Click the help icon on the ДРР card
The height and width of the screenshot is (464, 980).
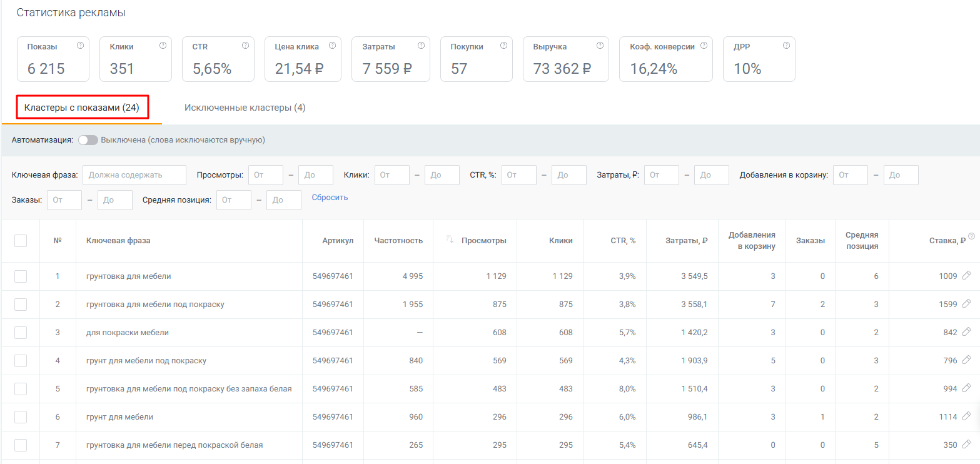pyautogui.click(x=786, y=46)
